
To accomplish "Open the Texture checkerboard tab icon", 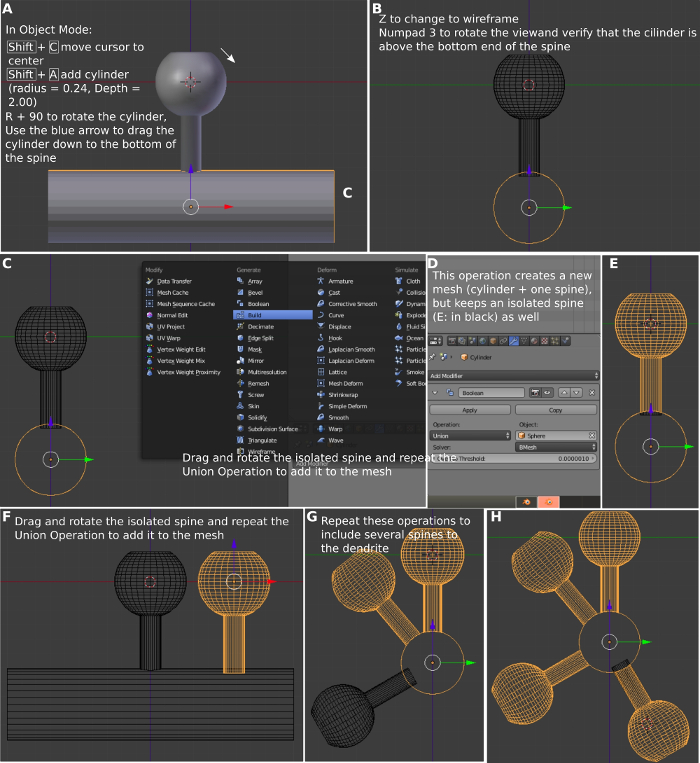I will tap(544, 341).
